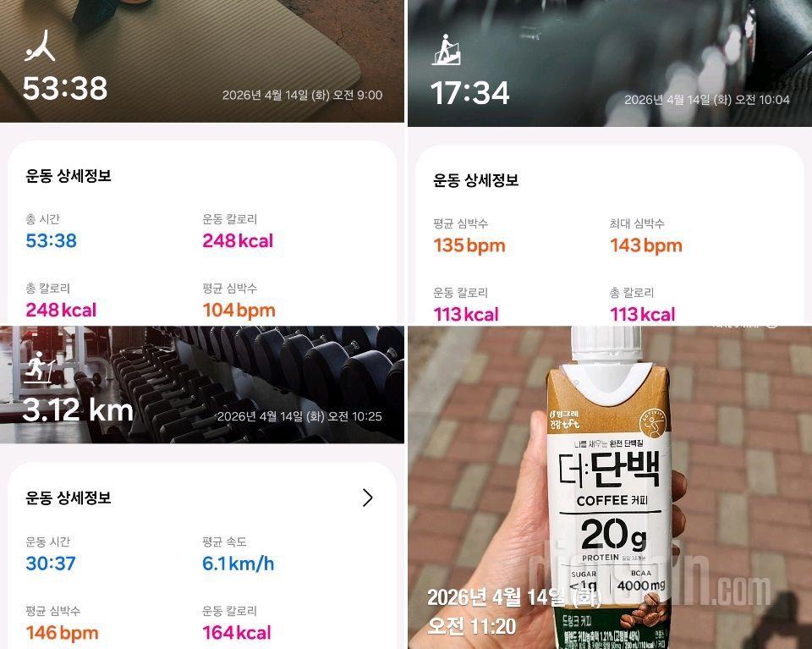Select the 146 bpm treadmill heart rate
Viewport: 812px width, 649px height.
point(62,632)
